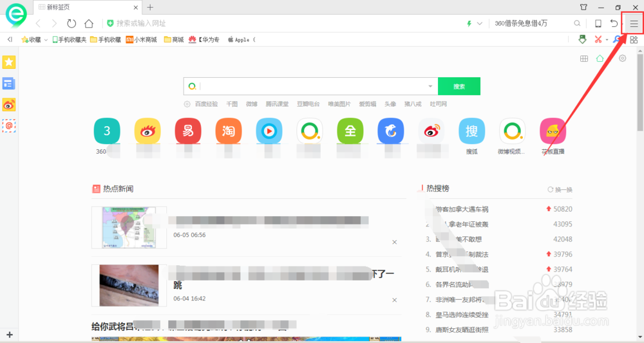
Task: Click gear icon before 百度经验
Action: click(x=187, y=104)
